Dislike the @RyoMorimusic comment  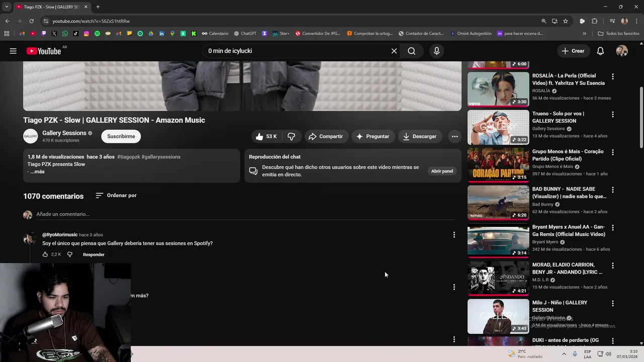(70, 254)
